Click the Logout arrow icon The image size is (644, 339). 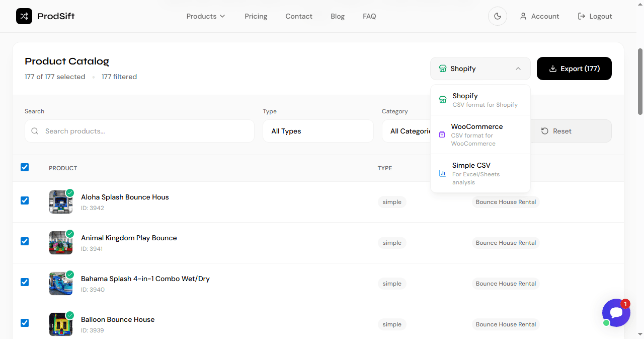tap(582, 16)
